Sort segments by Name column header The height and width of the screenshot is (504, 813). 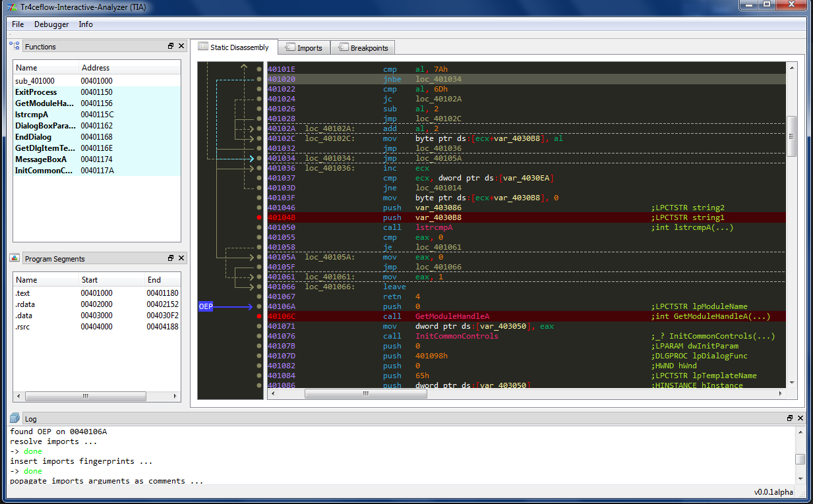(45, 280)
